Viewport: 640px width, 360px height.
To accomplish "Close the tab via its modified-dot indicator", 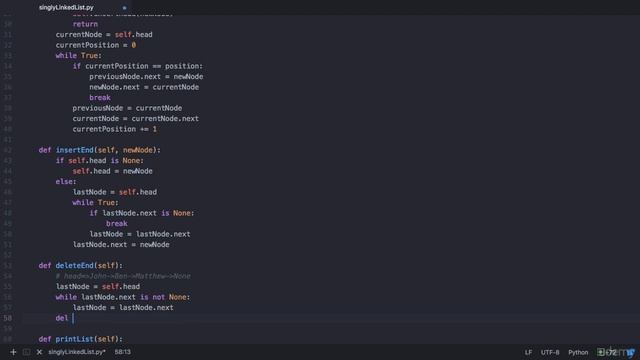I will [124, 8].
